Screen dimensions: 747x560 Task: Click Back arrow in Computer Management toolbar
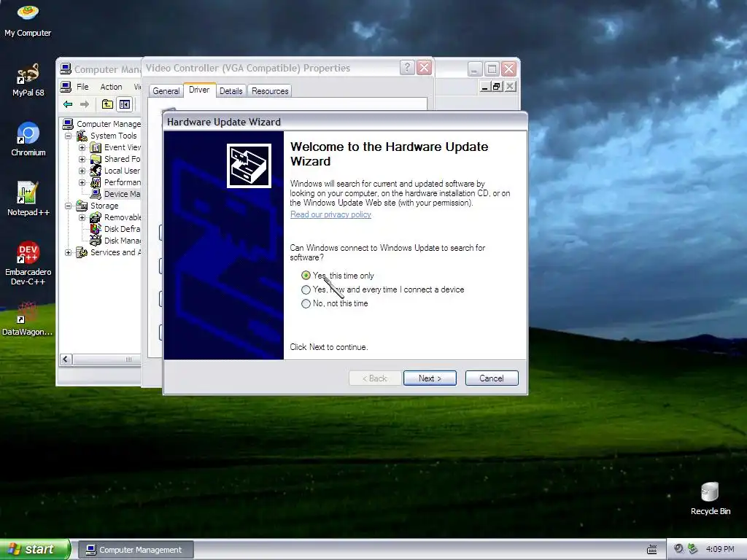pyautogui.click(x=68, y=104)
